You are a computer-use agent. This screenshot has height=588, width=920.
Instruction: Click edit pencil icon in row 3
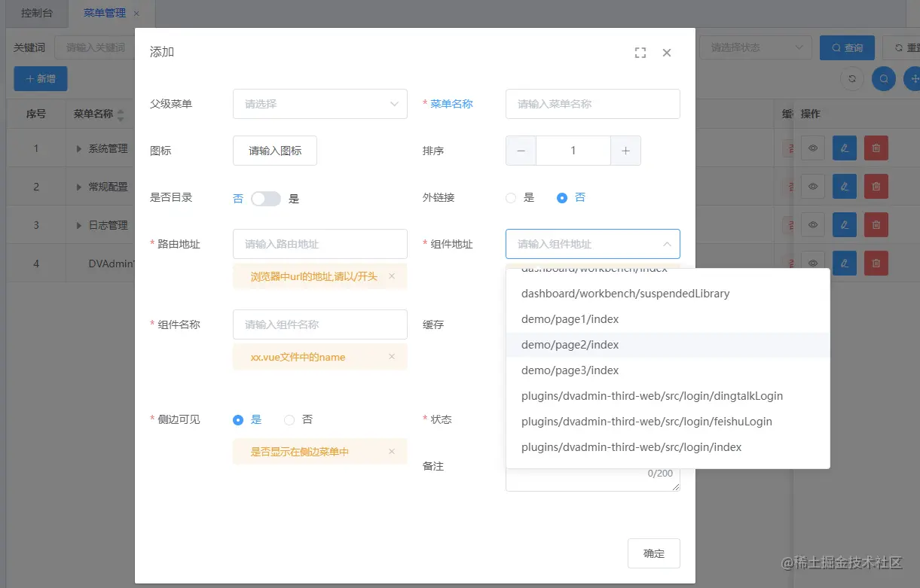[845, 224]
